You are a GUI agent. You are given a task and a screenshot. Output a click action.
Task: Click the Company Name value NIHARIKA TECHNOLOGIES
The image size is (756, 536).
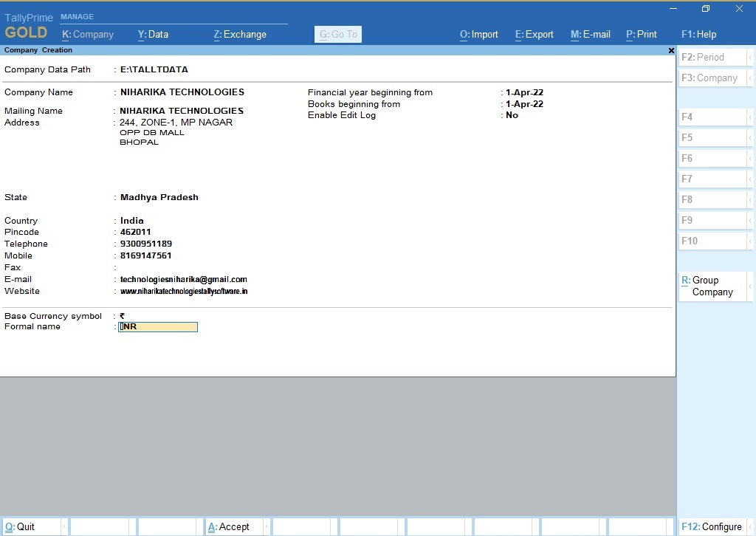tap(182, 92)
